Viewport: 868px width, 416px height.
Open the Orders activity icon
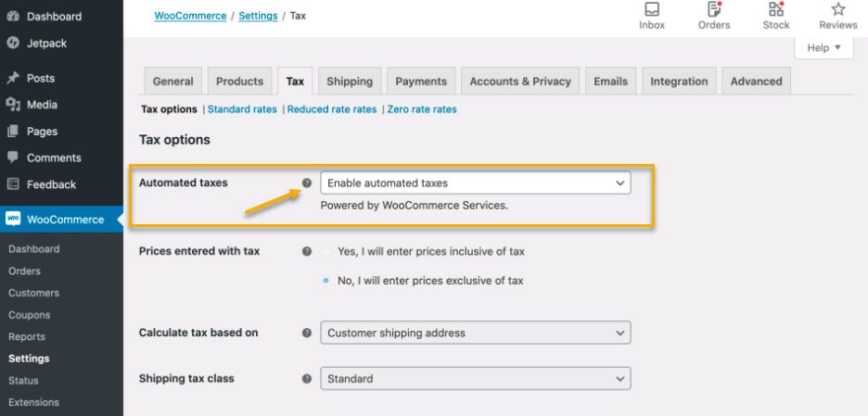(714, 9)
